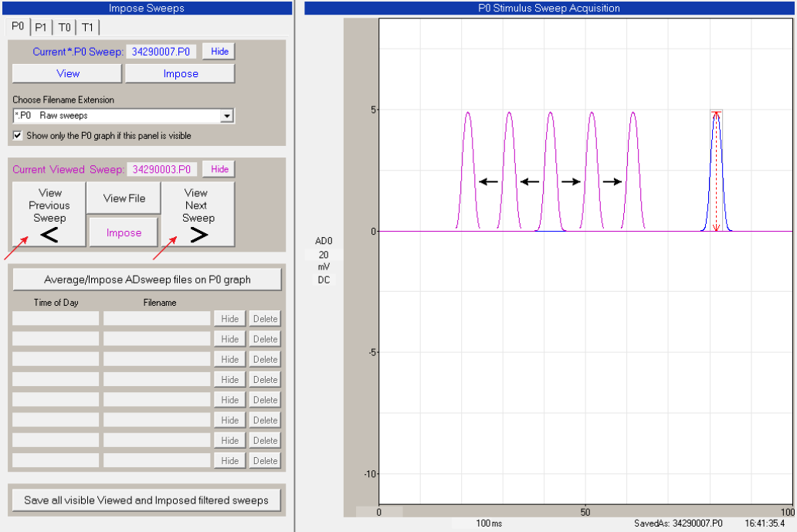Screen dimensions: 797x532
Task: Save all visible Viewed and Imposed filtered sweeps
Action: [x=147, y=500]
